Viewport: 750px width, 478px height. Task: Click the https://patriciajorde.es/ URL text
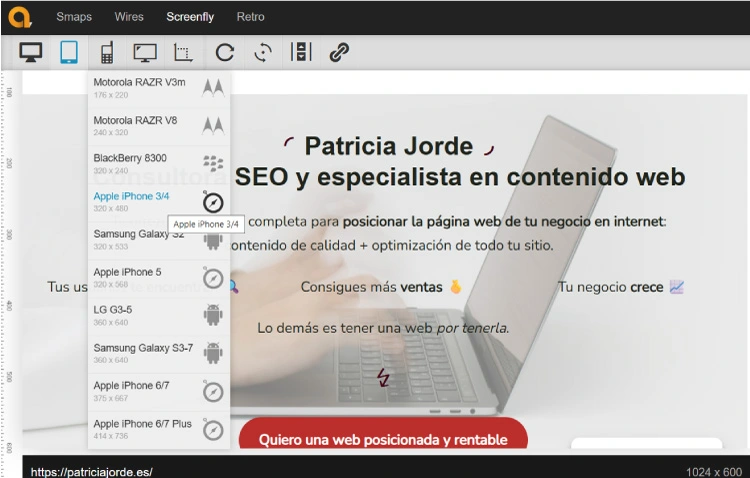click(92, 472)
